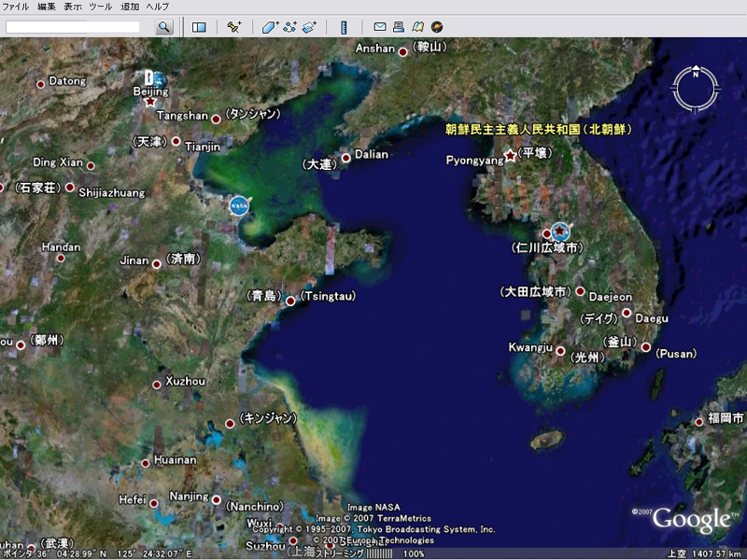Click the print icon in toolbar
The image size is (747, 560).
click(x=399, y=27)
